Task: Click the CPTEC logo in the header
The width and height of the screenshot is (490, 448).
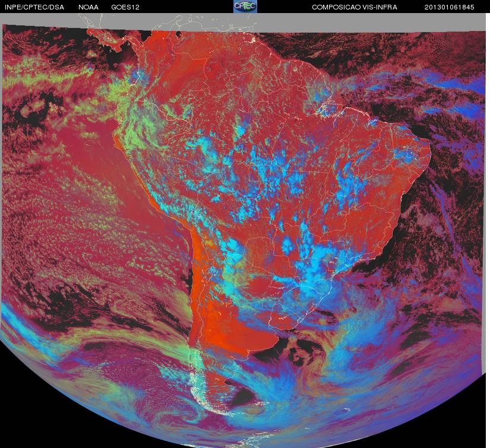Action: pyautogui.click(x=245, y=7)
